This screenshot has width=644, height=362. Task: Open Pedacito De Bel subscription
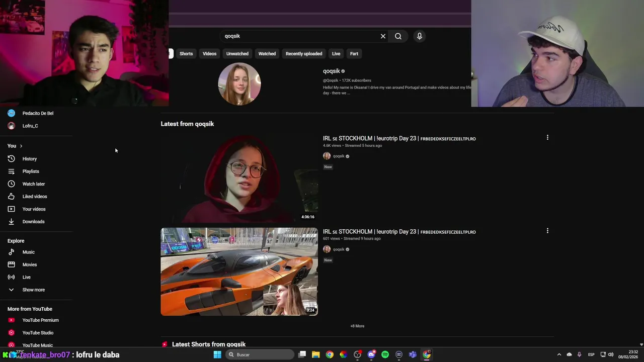[38, 113]
